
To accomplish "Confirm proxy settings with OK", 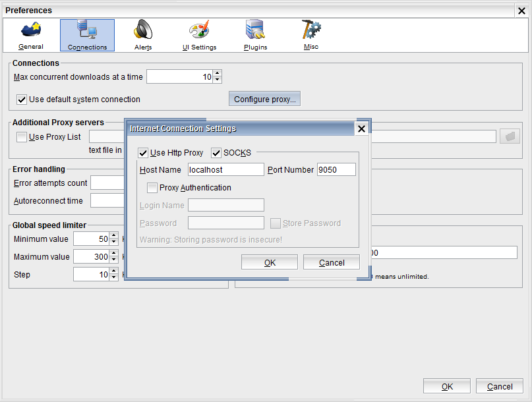I will [x=270, y=262].
